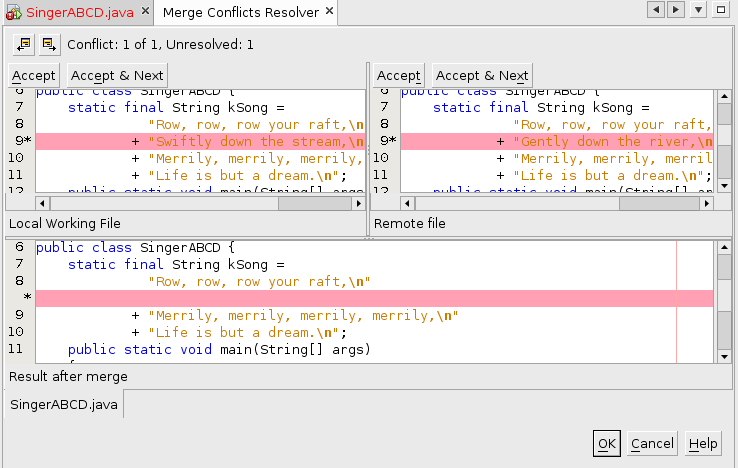
Task: Close the SingerABCD.java editor tab
Action: pyautogui.click(x=145, y=13)
